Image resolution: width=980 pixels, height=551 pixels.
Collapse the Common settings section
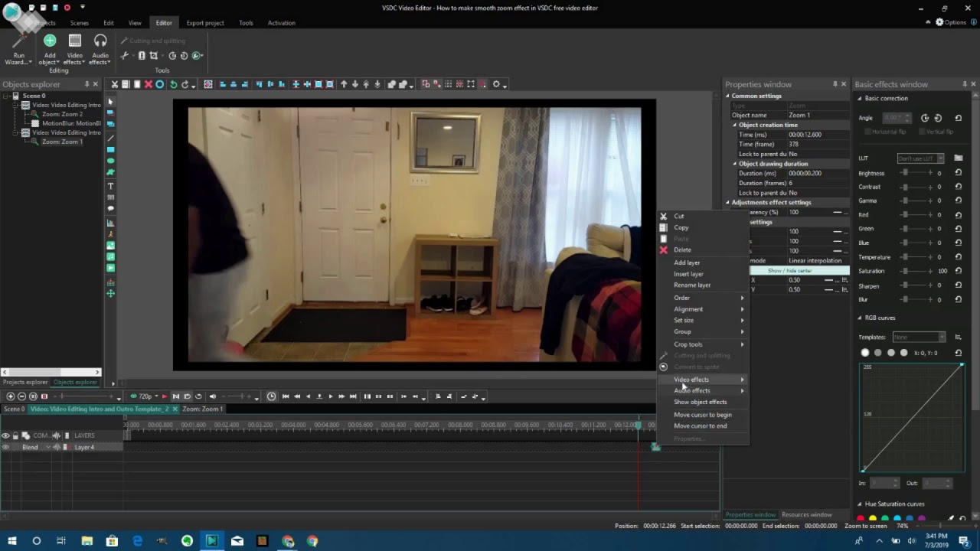click(728, 96)
